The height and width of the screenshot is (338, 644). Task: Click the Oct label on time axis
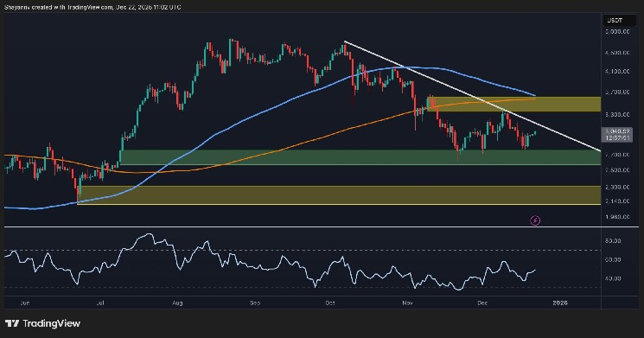coord(330,303)
